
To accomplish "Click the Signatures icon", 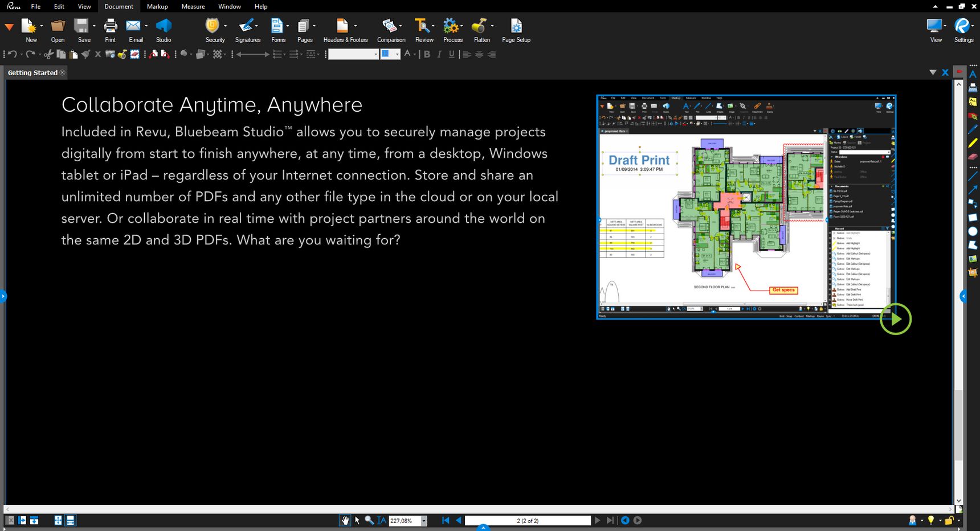I will point(247,26).
